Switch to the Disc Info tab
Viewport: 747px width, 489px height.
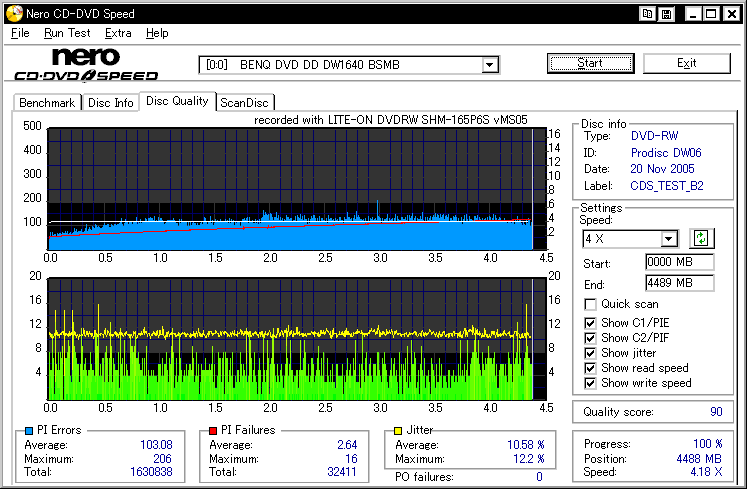click(x=110, y=102)
